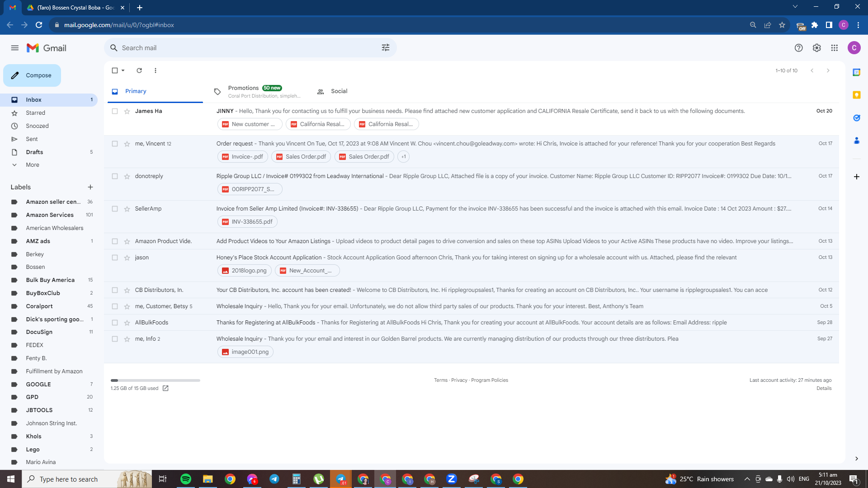Open Zoom from the taskbar

coord(452,479)
